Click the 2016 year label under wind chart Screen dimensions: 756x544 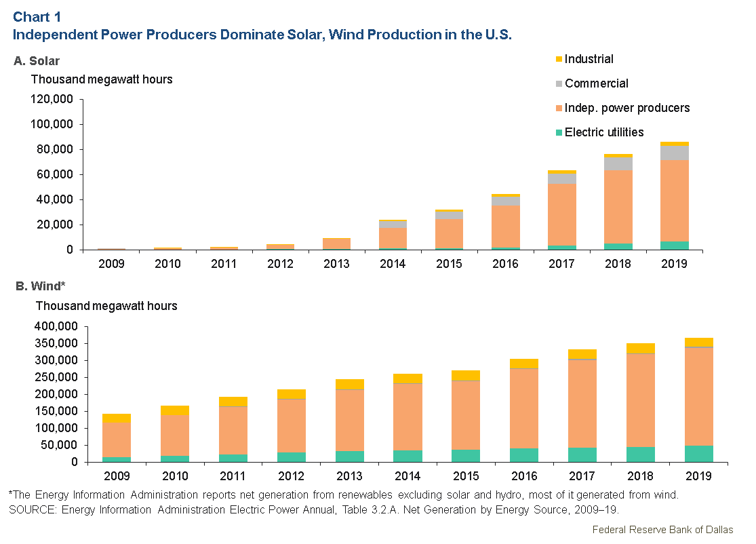pyautogui.click(x=524, y=476)
